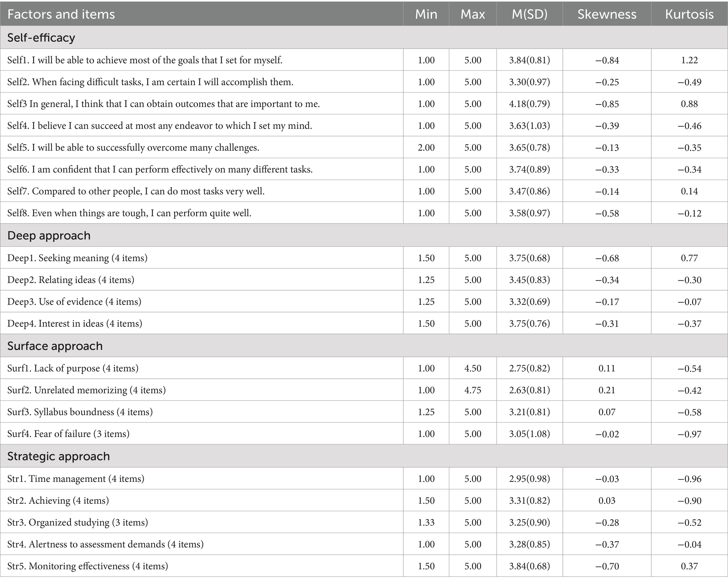Click the M(SD) value 3.84(0.68) for Str5
The image size is (728, 583).
(529, 566)
